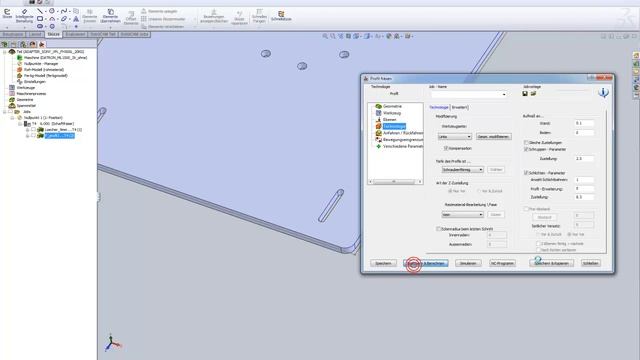Open the Erweitert tab in dialog
The height and width of the screenshot is (360, 640).
point(460,107)
